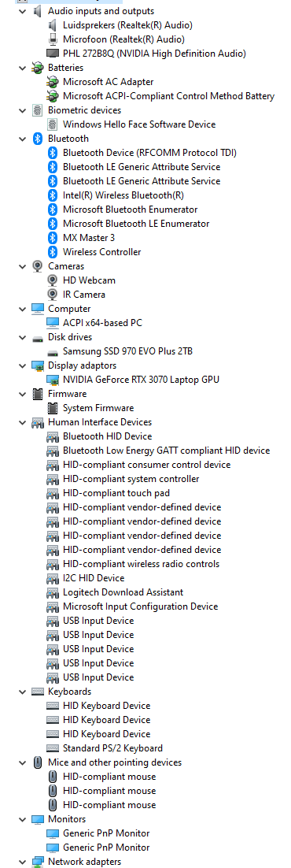Select HID-compliant touch pad item
This screenshot has width=291, height=868.
116,492
